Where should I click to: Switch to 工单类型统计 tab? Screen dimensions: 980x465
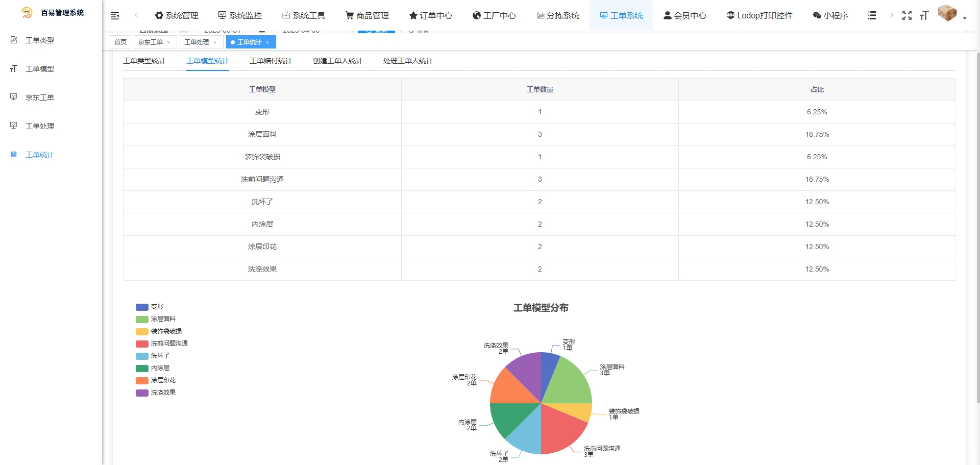[x=144, y=61]
